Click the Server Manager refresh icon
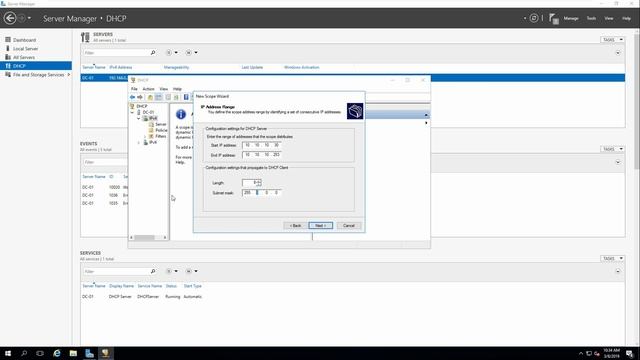The height and width of the screenshot is (360, 640). (x=533, y=18)
